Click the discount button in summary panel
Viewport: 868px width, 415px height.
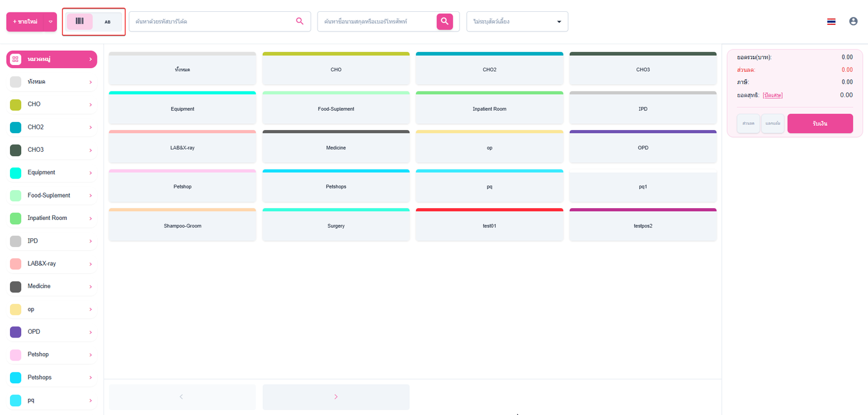pos(748,123)
